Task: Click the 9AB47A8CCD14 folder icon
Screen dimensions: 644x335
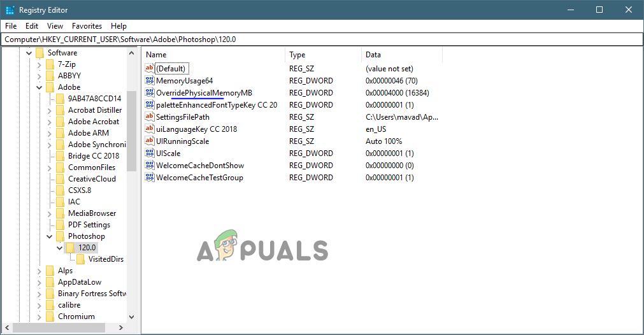Action: tap(61, 99)
